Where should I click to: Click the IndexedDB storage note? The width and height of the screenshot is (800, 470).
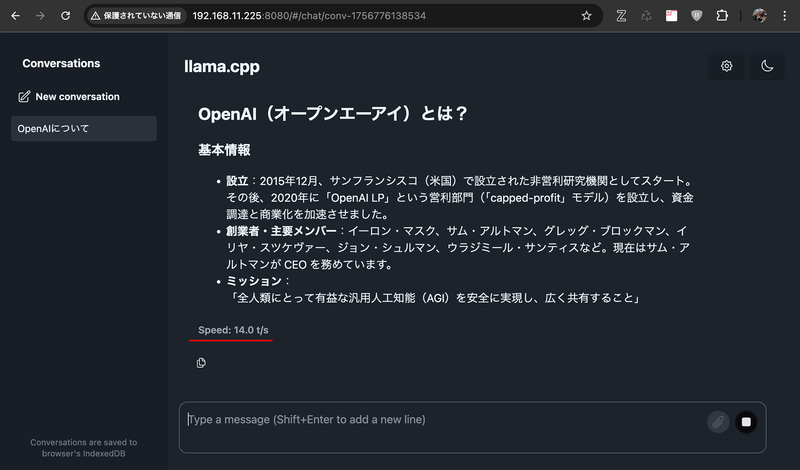pyautogui.click(x=84, y=448)
